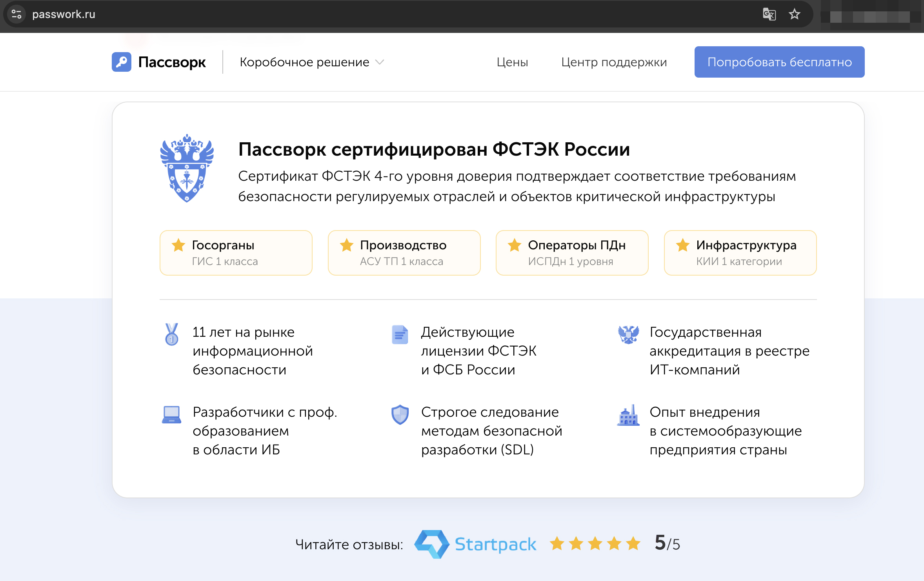Click the ФСТЭК eagle emblem icon
This screenshot has height=581, width=924.
187,168
